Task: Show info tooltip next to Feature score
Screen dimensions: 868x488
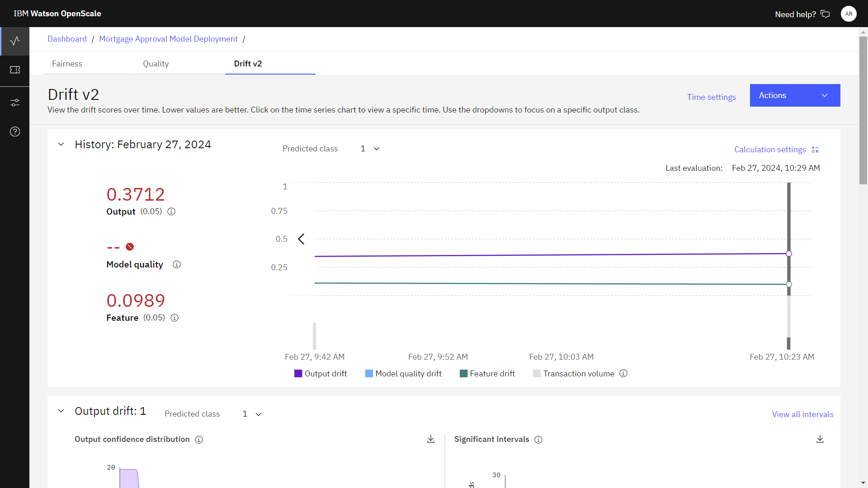Action: [x=175, y=318]
